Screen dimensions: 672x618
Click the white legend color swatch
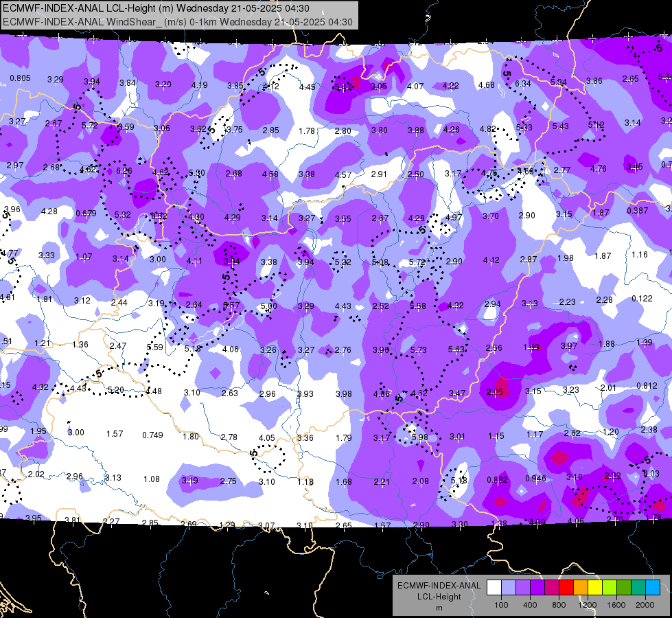[494, 587]
